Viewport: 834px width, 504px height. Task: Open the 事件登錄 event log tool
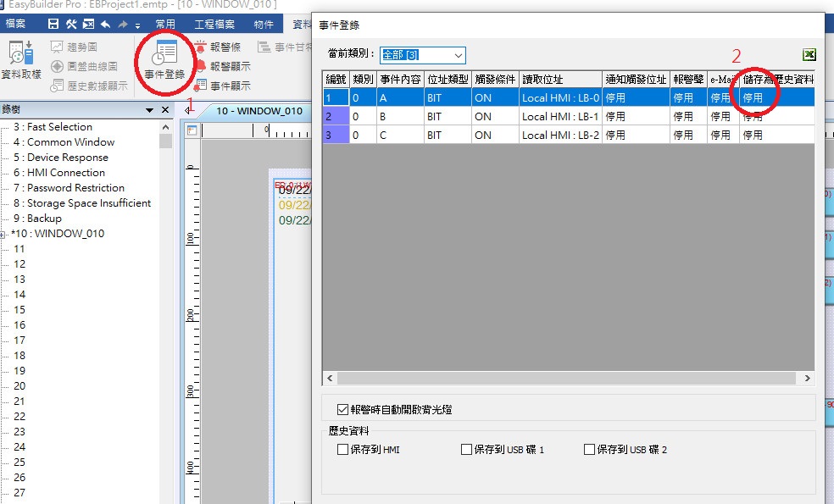(164, 59)
